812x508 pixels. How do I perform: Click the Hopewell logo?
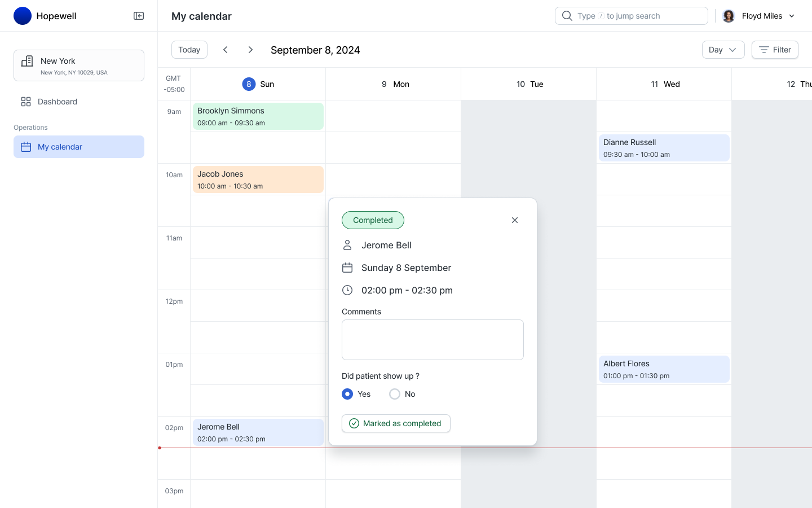[23, 16]
